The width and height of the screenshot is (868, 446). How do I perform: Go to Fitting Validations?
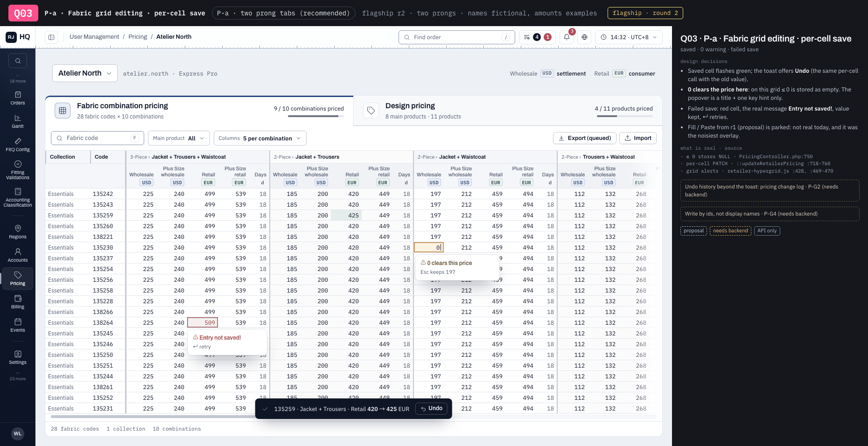coord(18,170)
